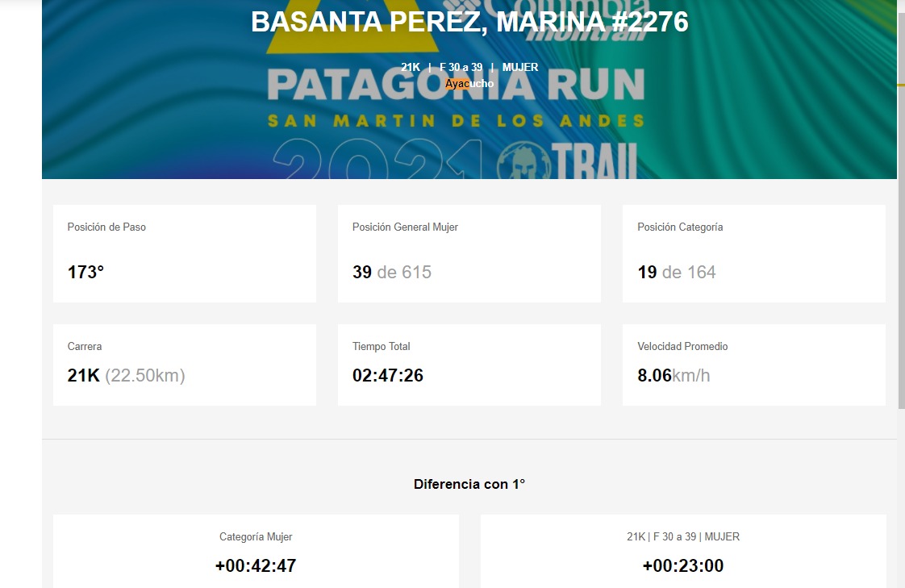Click the Tiempo Total card
Viewport: 905px width, 588px height.
click(469, 365)
